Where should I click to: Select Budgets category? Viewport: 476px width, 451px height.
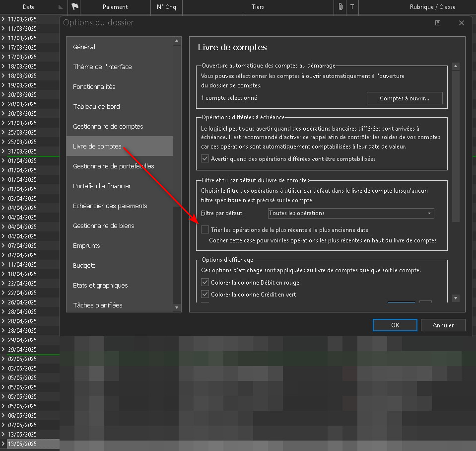119,265
